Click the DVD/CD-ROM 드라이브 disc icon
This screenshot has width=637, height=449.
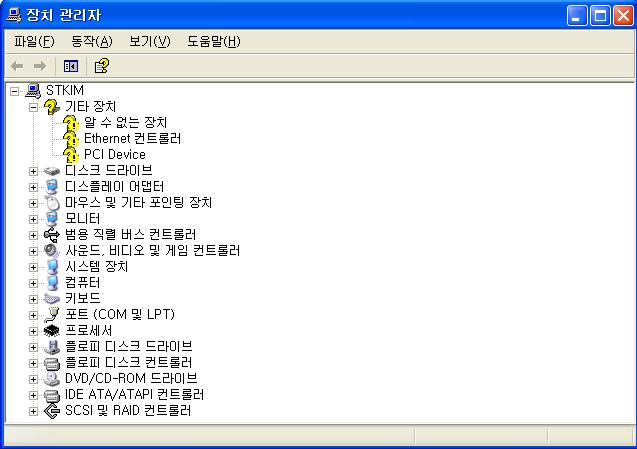52,379
